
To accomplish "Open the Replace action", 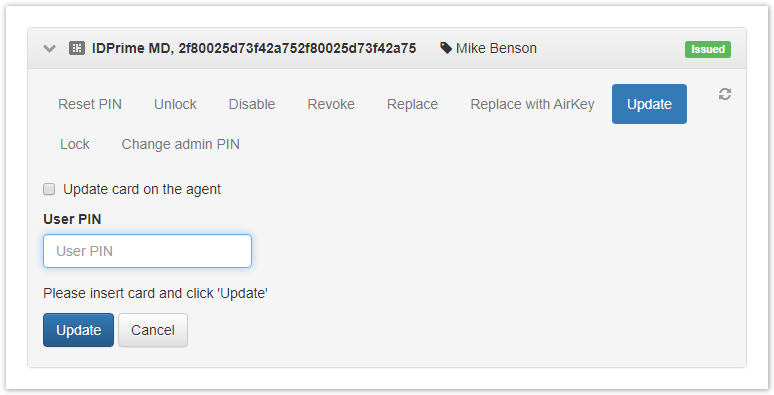I will pyautogui.click(x=412, y=104).
